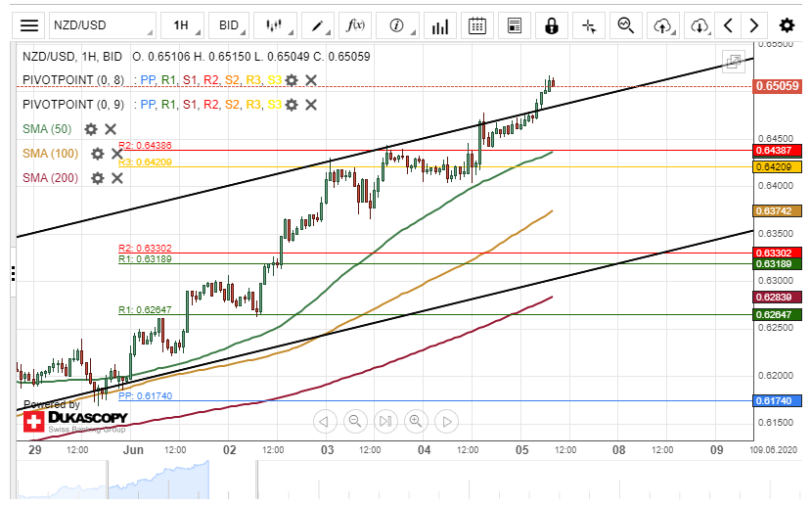Screen dimensions: 812x507
Task: Click the SMA (50) label
Action: pyautogui.click(x=47, y=129)
